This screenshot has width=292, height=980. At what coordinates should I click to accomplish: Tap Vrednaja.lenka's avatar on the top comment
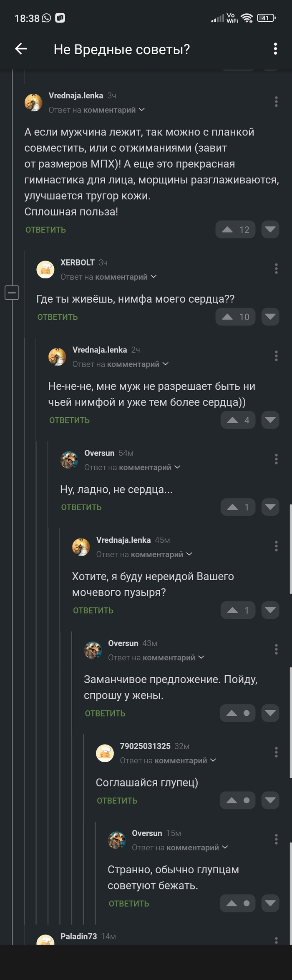pyautogui.click(x=34, y=102)
